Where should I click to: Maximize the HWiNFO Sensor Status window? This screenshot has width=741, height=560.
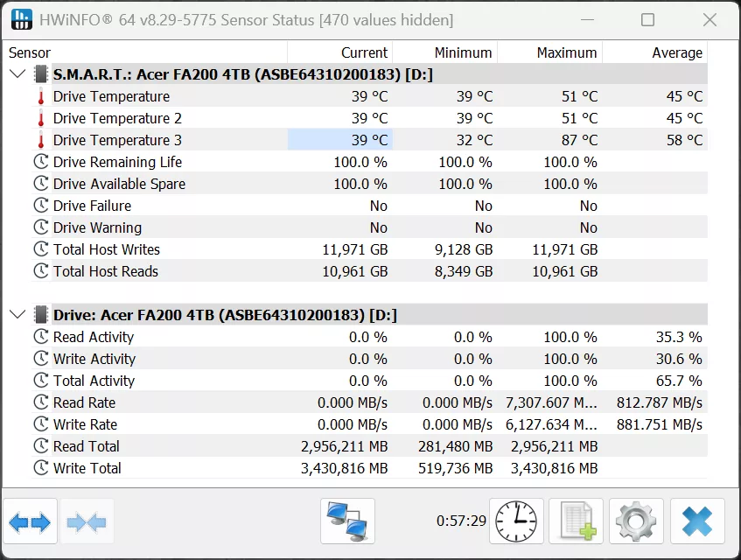click(x=647, y=20)
